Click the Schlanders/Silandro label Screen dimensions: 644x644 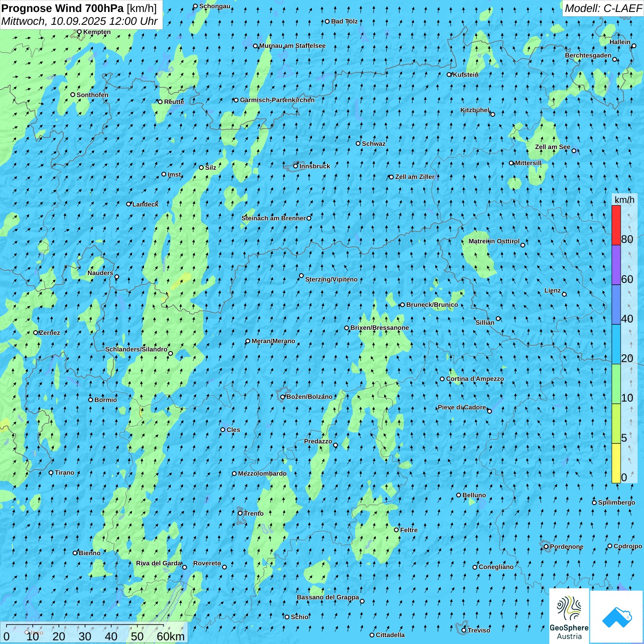pyautogui.click(x=136, y=349)
